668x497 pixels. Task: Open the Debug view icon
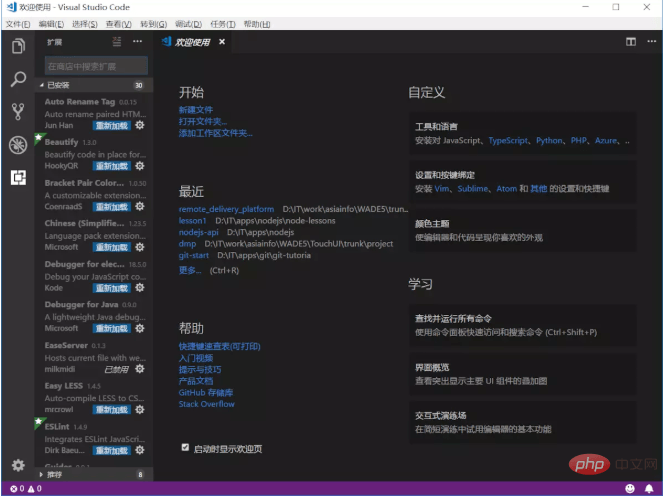click(18, 145)
